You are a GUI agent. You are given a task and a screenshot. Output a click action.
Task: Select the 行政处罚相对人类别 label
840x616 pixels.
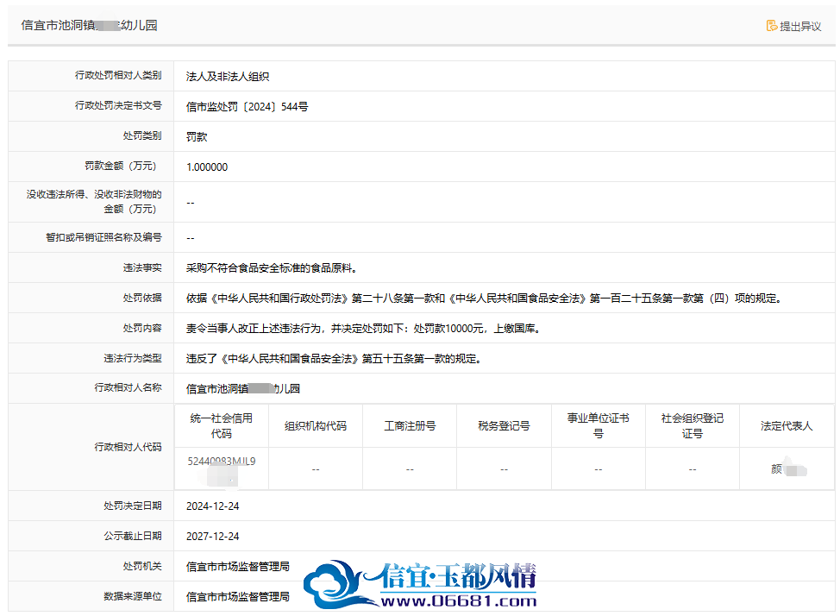pos(118,75)
